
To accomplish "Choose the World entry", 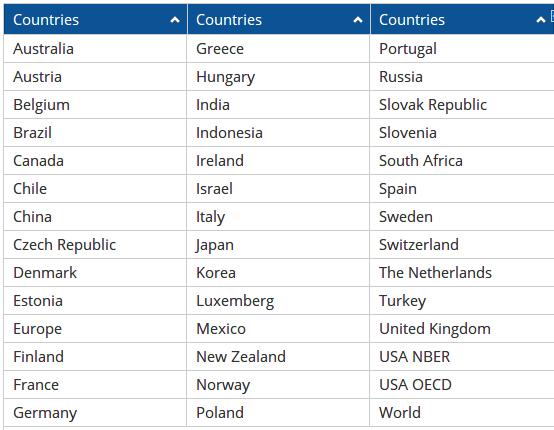I will (x=400, y=413).
